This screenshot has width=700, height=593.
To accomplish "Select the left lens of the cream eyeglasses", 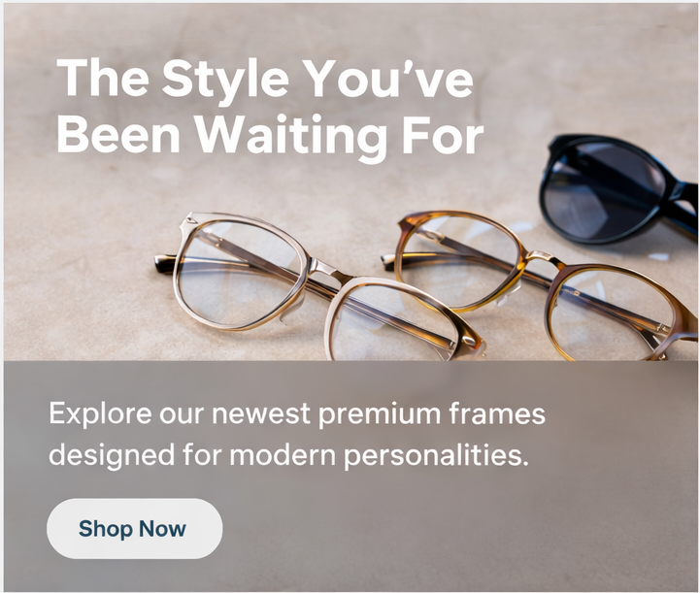I will click(x=238, y=273).
